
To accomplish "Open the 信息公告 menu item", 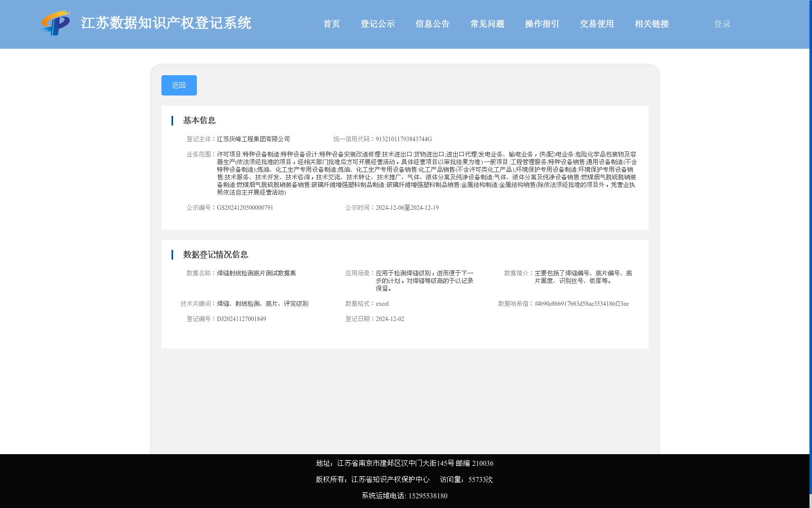I will tap(432, 24).
